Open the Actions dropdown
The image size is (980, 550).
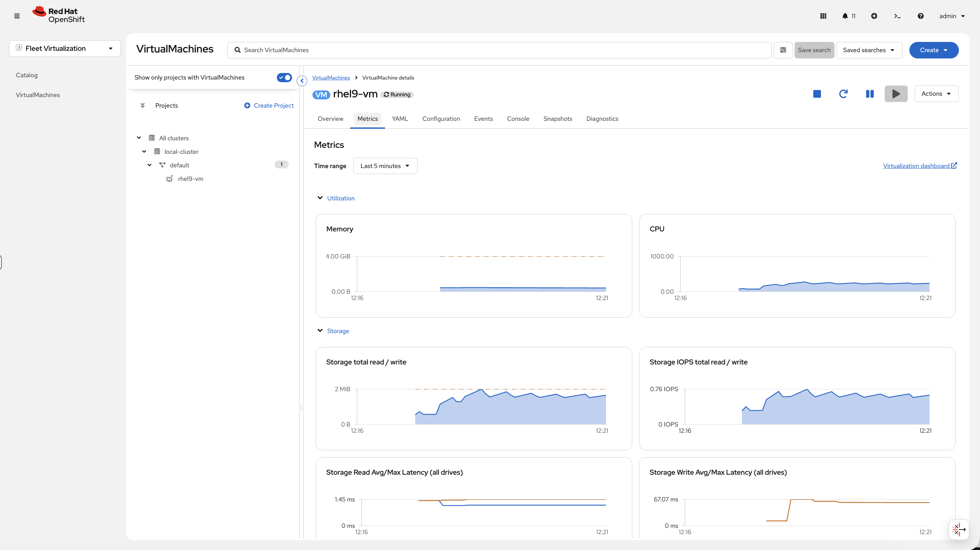(x=936, y=94)
